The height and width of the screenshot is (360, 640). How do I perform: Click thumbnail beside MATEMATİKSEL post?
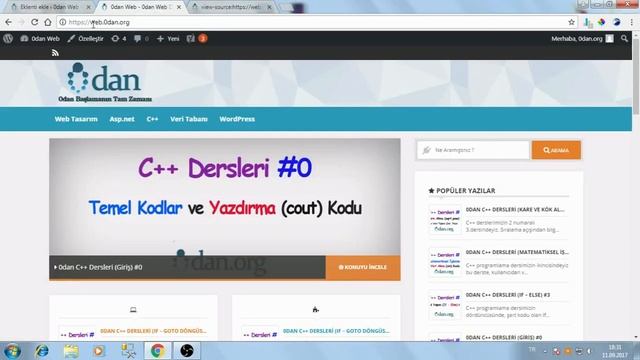tap(445, 262)
